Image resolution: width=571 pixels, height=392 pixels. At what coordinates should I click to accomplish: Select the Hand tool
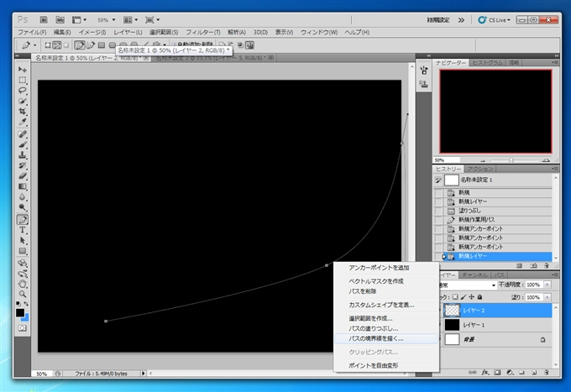[x=22, y=284]
